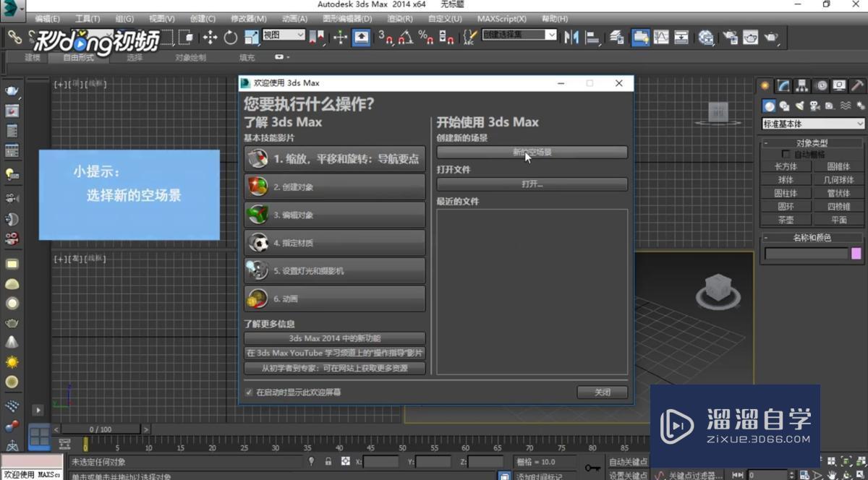Screen dimensions: 868x480
Task: Activate the Rotate tool in the toolbar
Action: (x=231, y=35)
